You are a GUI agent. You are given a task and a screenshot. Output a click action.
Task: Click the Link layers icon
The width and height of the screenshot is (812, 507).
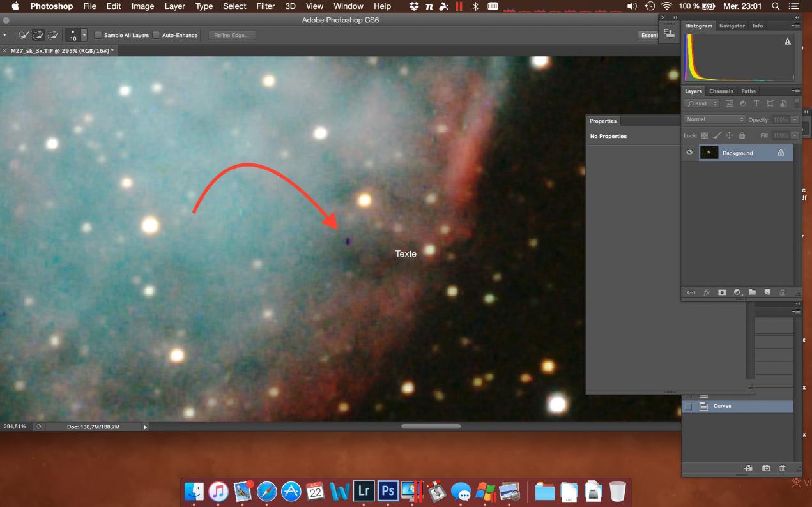pos(691,292)
